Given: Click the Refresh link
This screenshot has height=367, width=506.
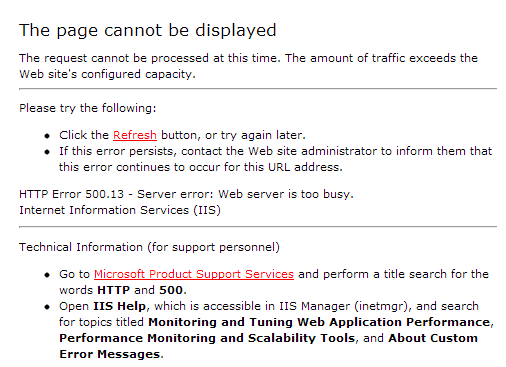Looking at the screenshot, I should (135, 135).
